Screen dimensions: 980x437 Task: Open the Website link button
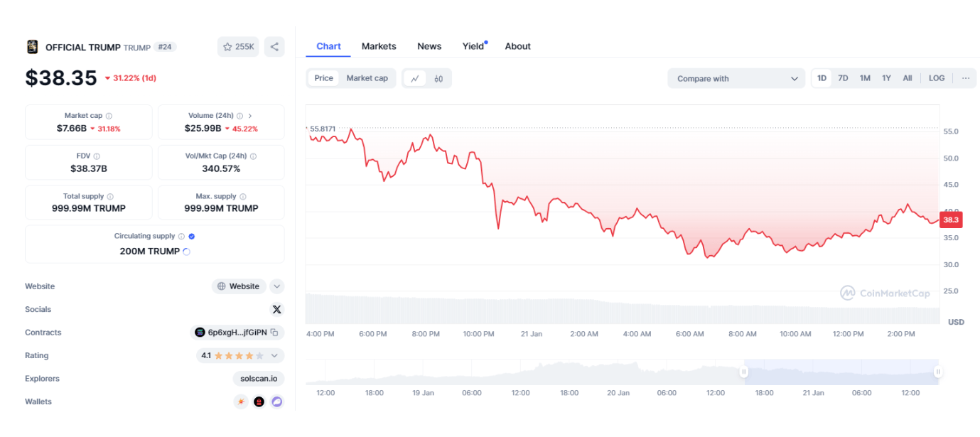239,286
